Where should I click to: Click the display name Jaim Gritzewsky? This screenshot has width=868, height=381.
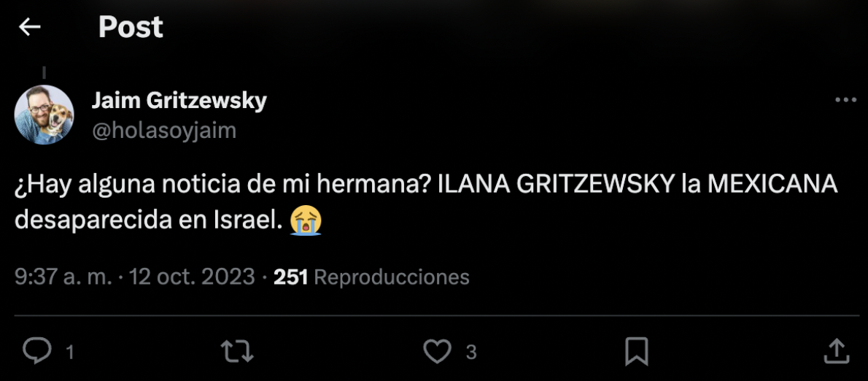click(179, 101)
